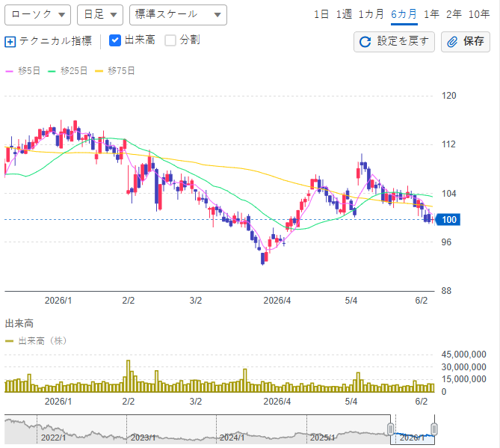Click the 移25日 moving average legend

coord(67,71)
